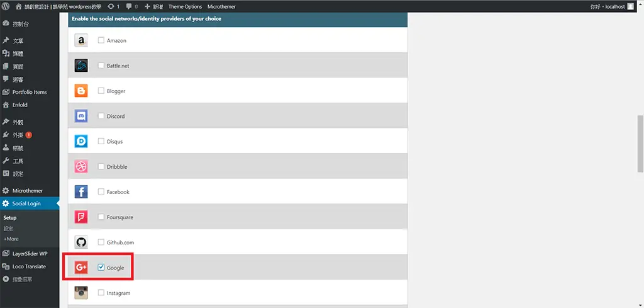Click the Loco Translate sidebar icon
This screenshot has height=308, width=644.
(6, 266)
